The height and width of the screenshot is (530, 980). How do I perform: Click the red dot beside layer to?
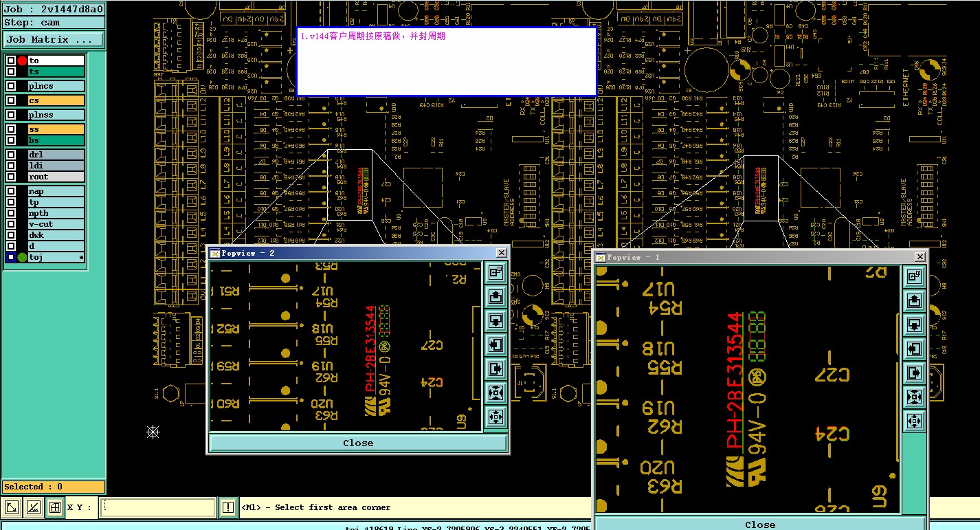[22, 60]
